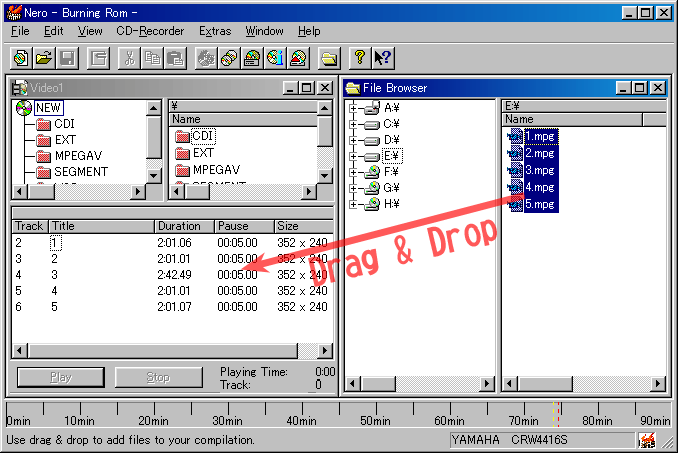Click the Pause column header

pos(245,226)
